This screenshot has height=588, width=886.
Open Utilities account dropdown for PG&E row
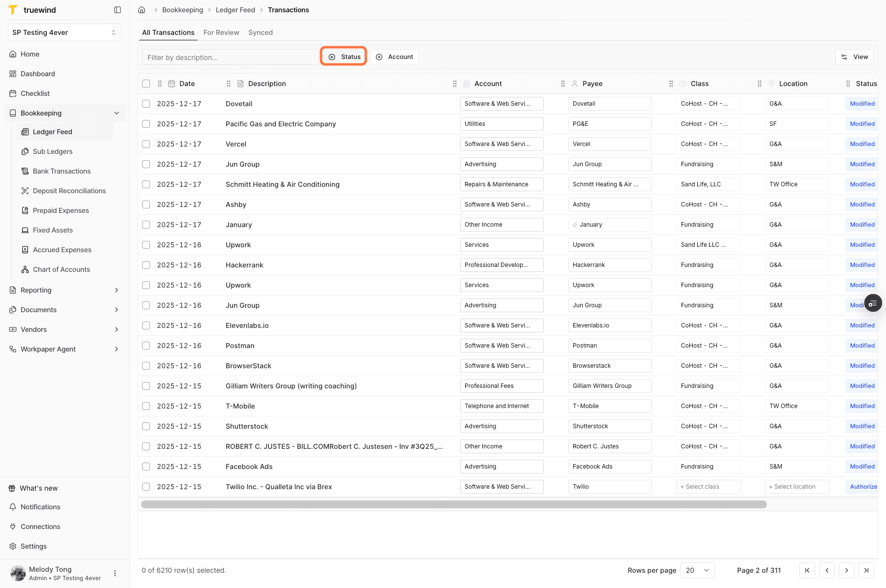point(502,124)
